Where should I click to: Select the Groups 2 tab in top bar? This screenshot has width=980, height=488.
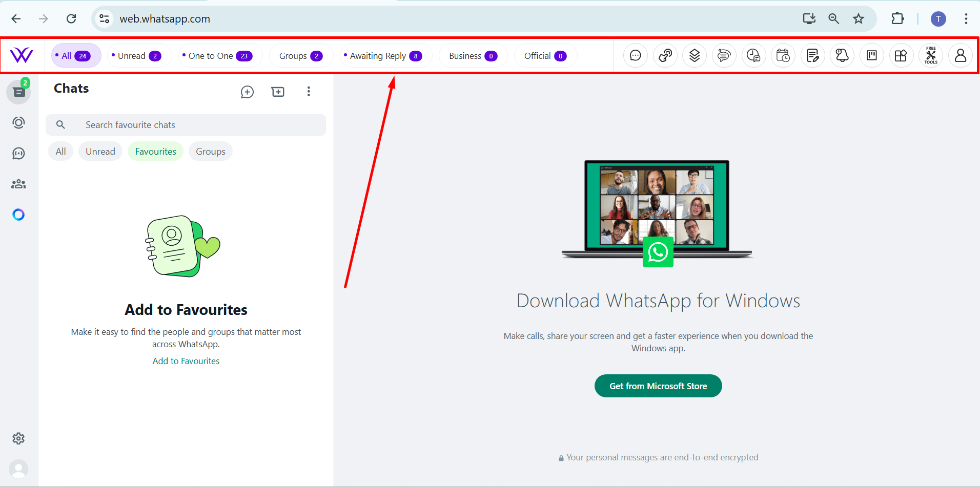301,56
